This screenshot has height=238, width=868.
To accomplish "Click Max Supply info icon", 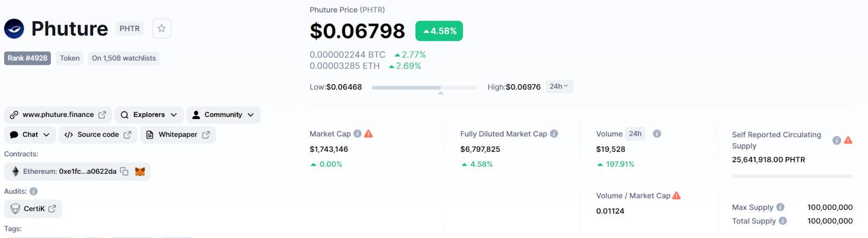I will (780, 207).
